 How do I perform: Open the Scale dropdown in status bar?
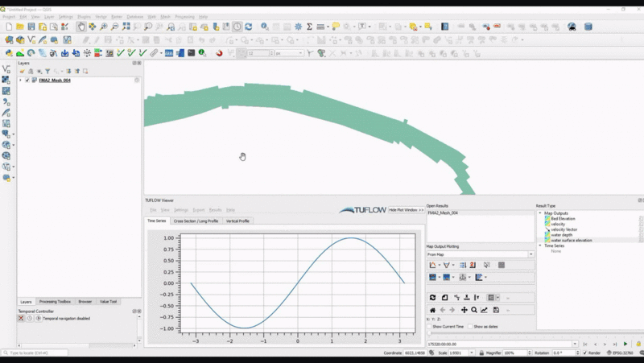point(473,353)
